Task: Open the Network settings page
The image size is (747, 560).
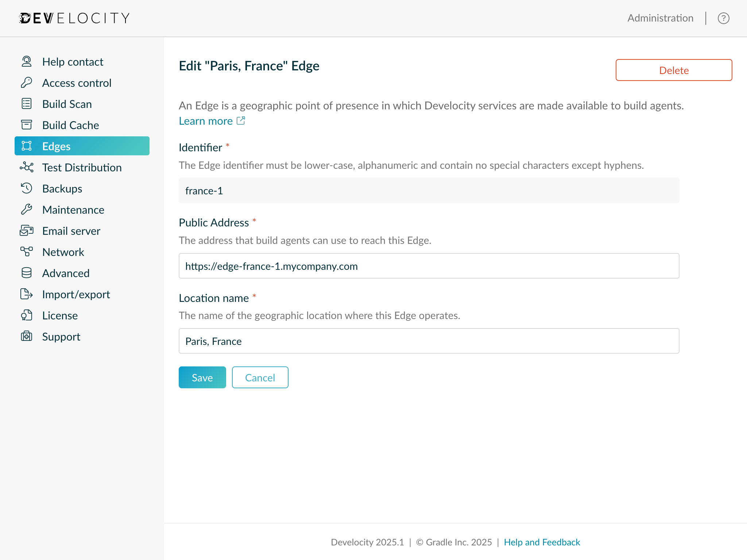Action: [63, 252]
